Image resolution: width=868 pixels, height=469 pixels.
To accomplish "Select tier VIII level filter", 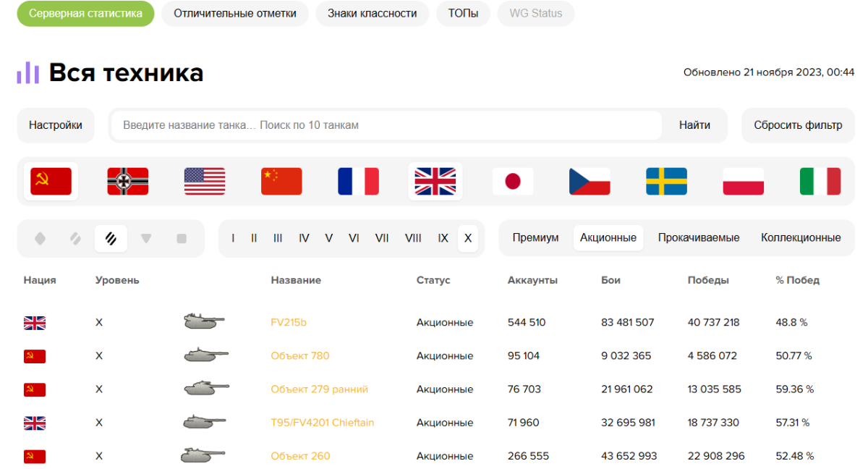I will (x=413, y=238).
